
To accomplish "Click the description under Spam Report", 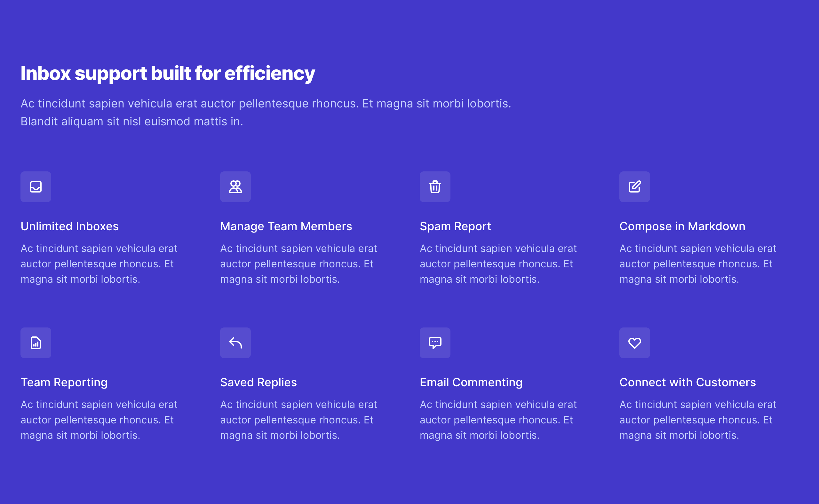I will point(498,264).
